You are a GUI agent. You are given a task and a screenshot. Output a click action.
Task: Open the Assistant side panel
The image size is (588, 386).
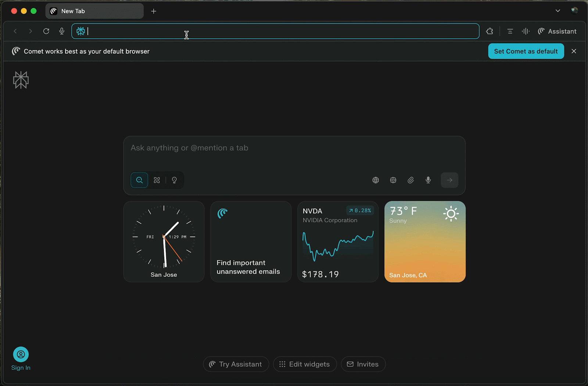click(x=557, y=31)
